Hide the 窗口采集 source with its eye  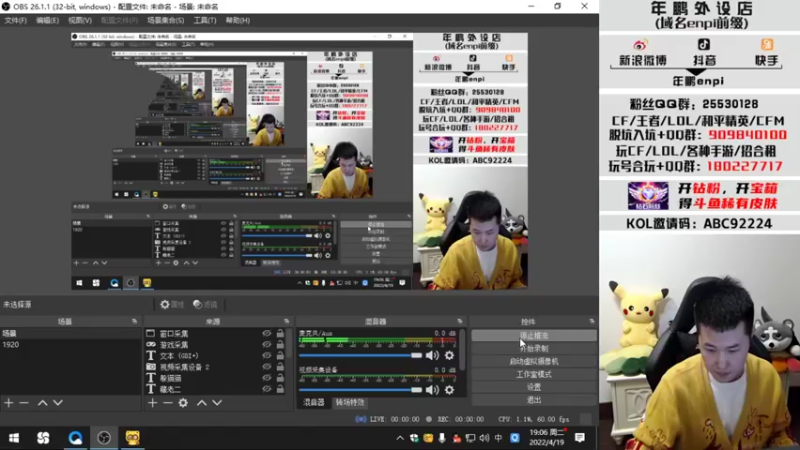click(x=266, y=333)
